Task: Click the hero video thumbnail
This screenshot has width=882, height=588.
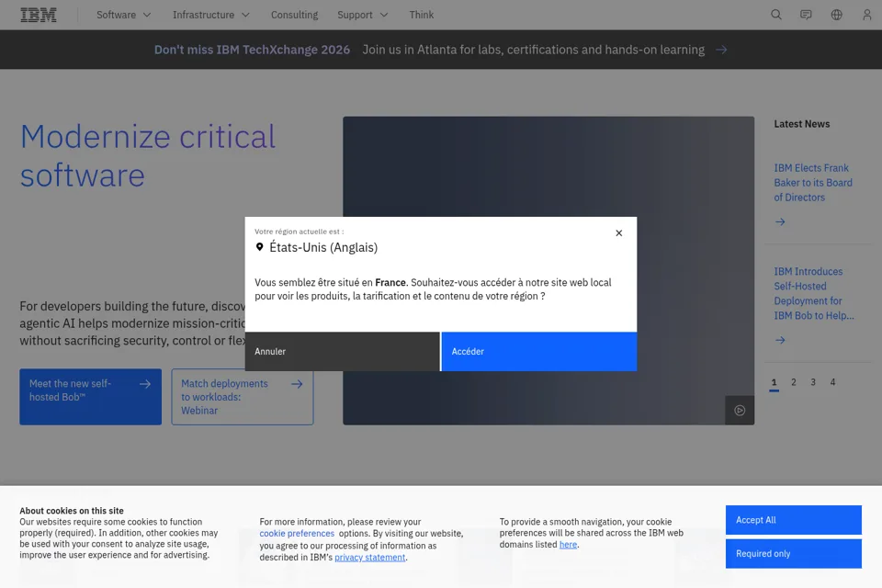Action: click(x=548, y=271)
